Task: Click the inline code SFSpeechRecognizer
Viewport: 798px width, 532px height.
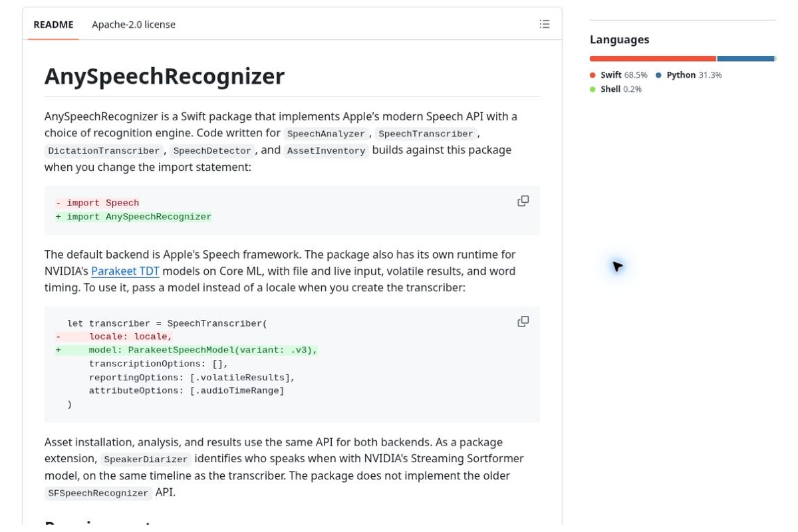Action: pyautogui.click(x=98, y=493)
